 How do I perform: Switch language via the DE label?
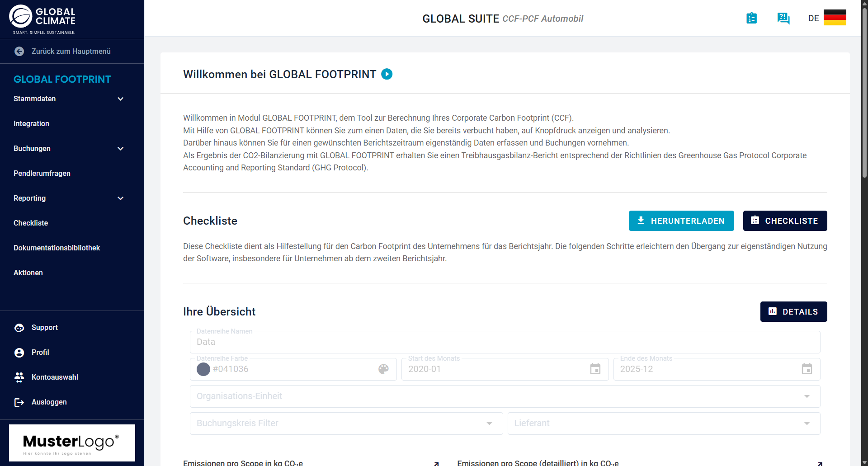pos(813,19)
